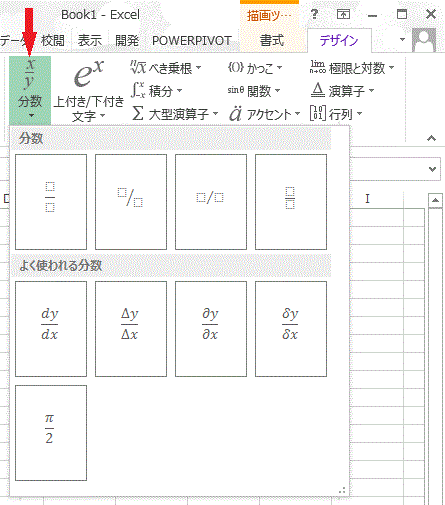
Task: Minimize the Excel window
Action: tap(373, 15)
